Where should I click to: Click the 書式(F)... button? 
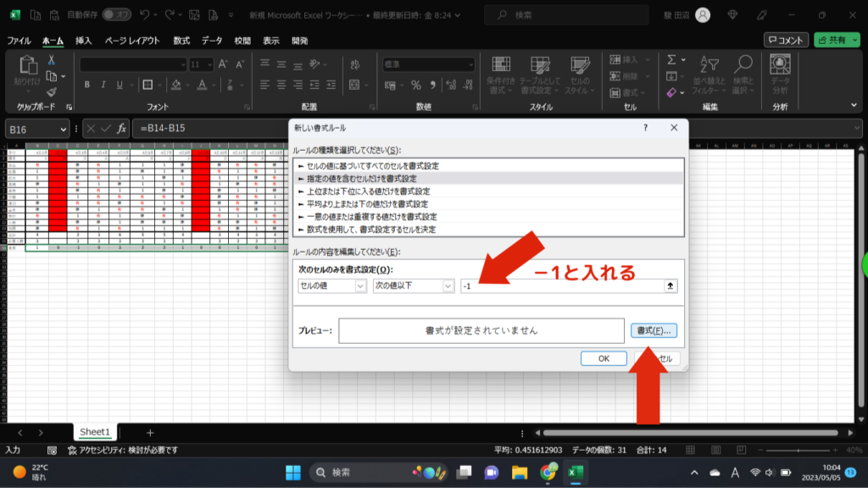pyautogui.click(x=654, y=330)
